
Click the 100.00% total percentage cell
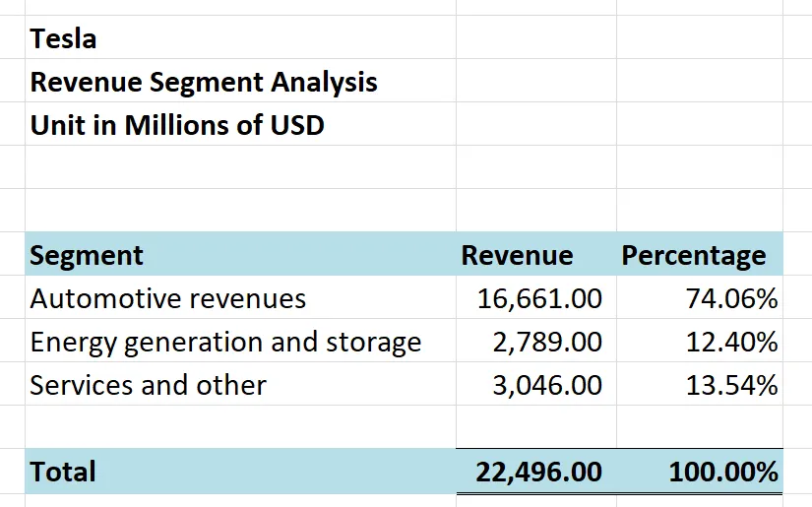[x=700, y=471]
